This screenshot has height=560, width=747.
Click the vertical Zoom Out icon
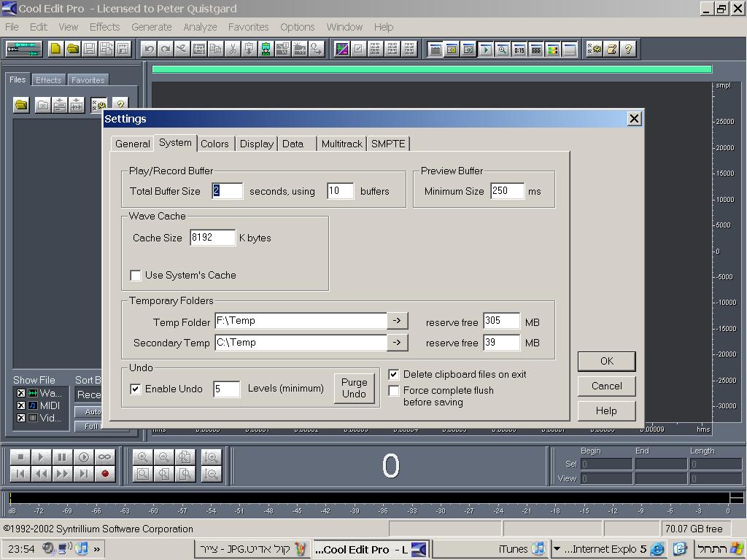point(211,474)
